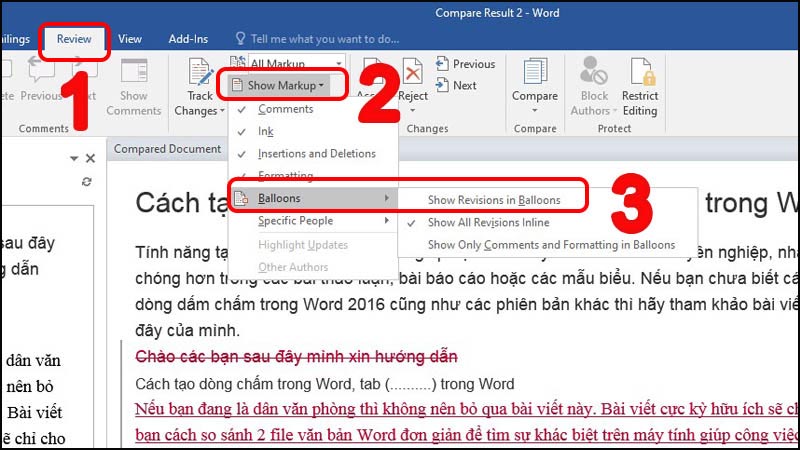Open the Show Markup dropdown
800x450 pixels.
(284, 86)
